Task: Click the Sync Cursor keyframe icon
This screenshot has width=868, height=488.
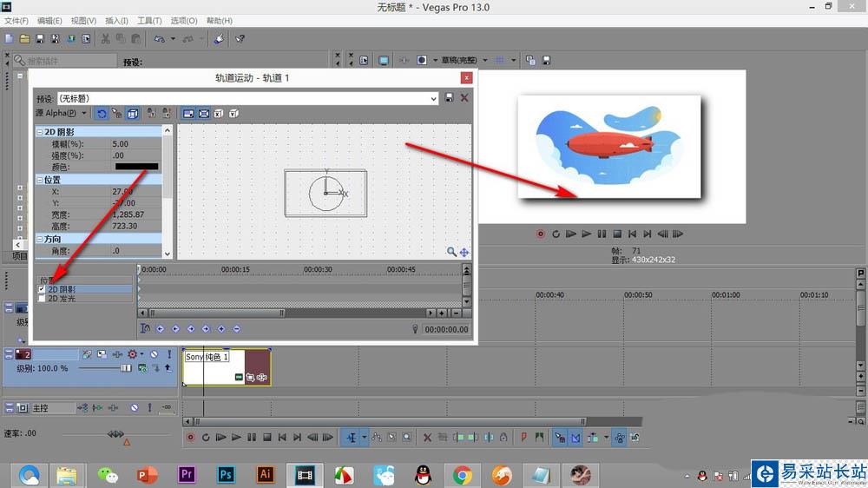Action: (x=145, y=328)
